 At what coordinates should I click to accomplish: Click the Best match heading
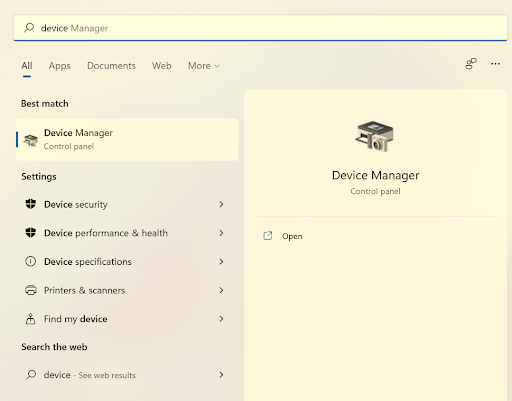pyautogui.click(x=45, y=103)
